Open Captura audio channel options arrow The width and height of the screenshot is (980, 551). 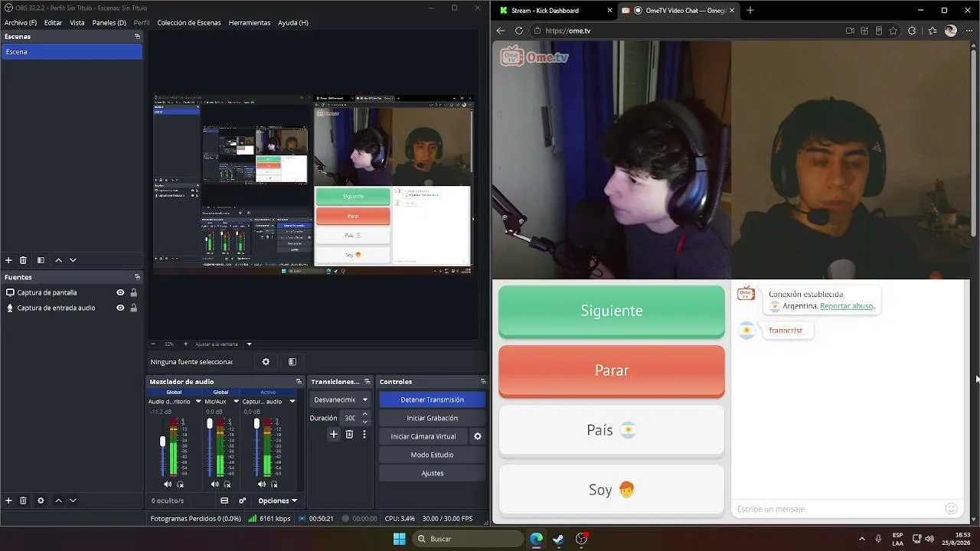[292, 401]
